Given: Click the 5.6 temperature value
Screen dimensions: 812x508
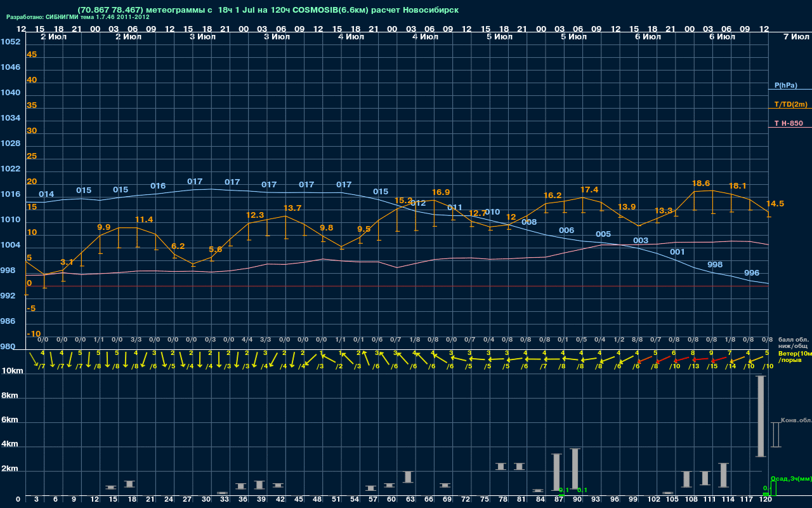Looking at the screenshot, I should tap(215, 250).
